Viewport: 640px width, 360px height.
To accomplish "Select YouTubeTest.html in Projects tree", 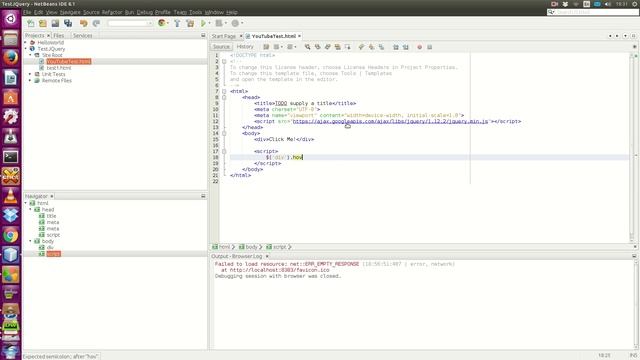I will click(x=69, y=61).
